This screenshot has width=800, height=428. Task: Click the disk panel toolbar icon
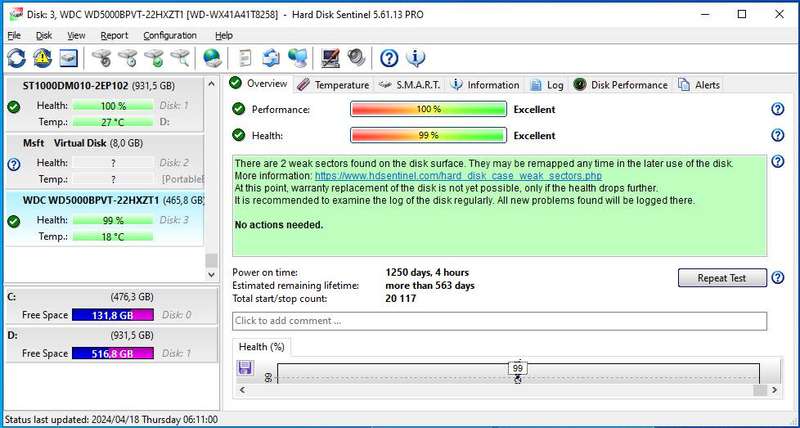coord(68,58)
